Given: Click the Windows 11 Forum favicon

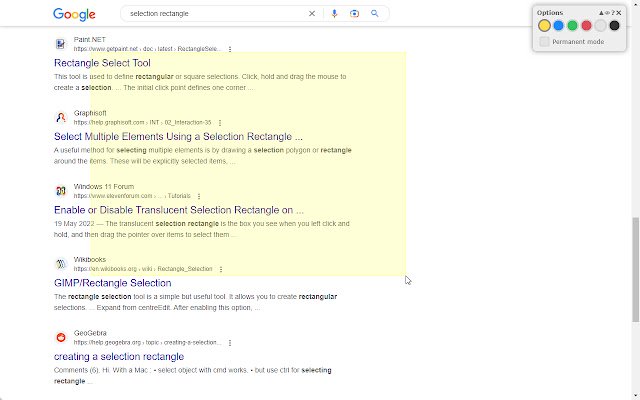Looking at the screenshot, I should pos(61,191).
